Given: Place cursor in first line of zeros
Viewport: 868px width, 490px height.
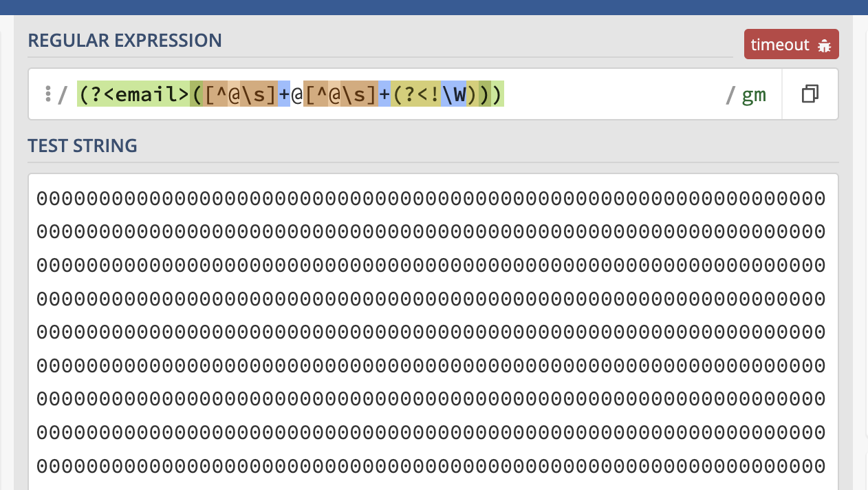Looking at the screenshot, I should click(x=430, y=199).
